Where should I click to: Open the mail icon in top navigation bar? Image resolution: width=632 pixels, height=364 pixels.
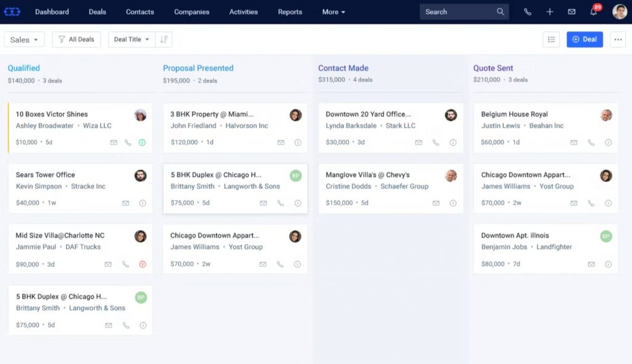point(572,12)
